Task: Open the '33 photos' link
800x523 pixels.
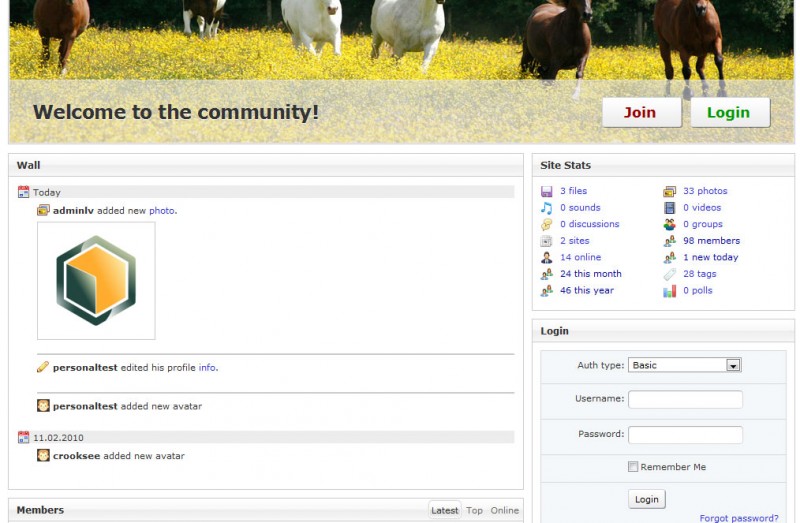Action: click(705, 191)
